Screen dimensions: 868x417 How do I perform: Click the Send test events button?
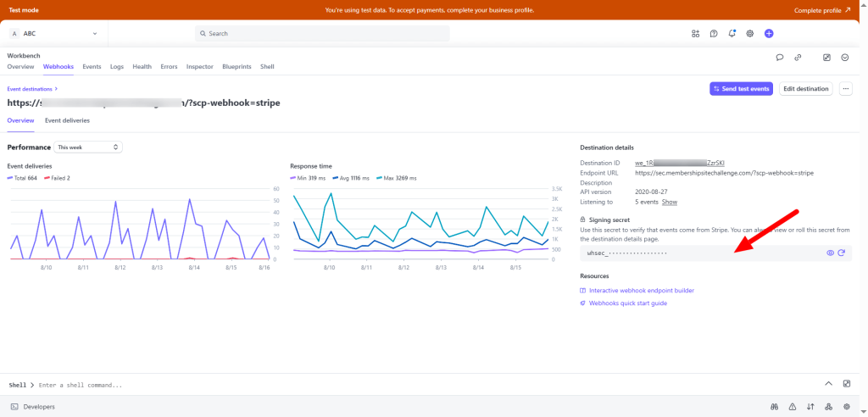(x=741, y=88)
